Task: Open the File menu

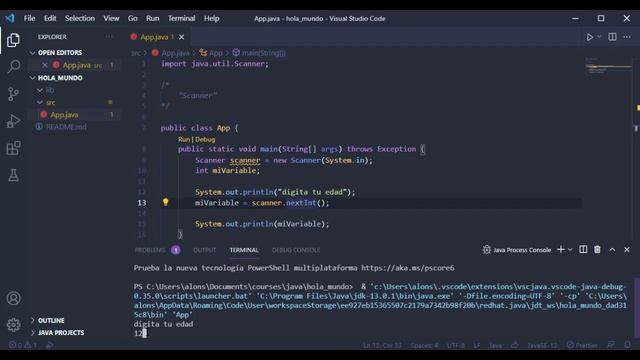Action: pos(29,18)
